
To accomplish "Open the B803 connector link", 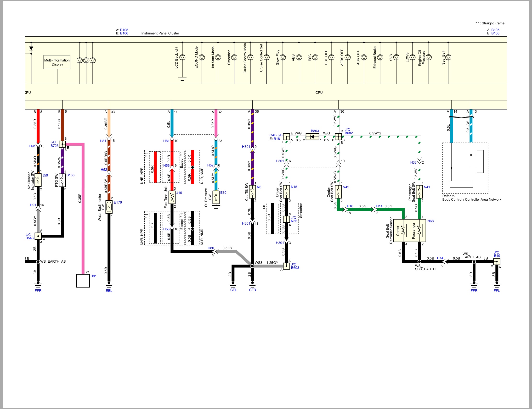I will pyautogui.click(x=315, y=131).
